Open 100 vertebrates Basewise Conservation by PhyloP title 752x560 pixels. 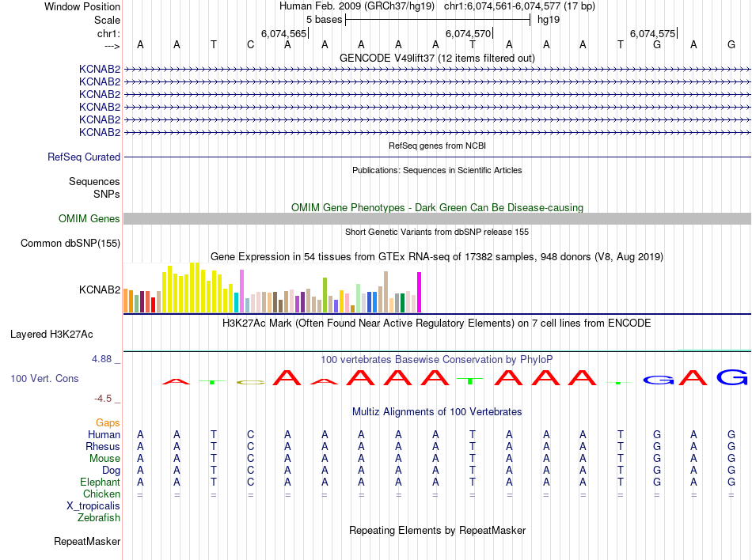[x=437, y=359]
